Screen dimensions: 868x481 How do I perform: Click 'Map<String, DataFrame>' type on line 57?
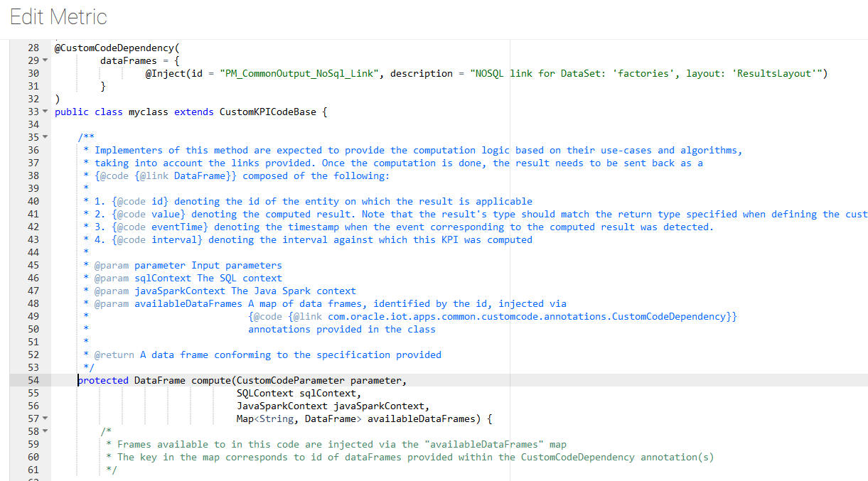pos(299,418)
